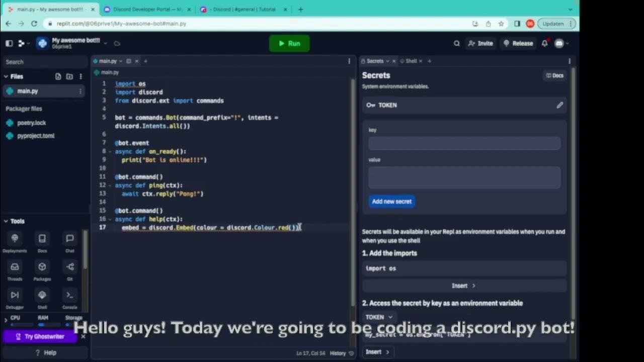Viewport: 644px width, 362px height.
Task: Fold the help function at line 16
Action: pyautogui.click(x=110, y=219)
